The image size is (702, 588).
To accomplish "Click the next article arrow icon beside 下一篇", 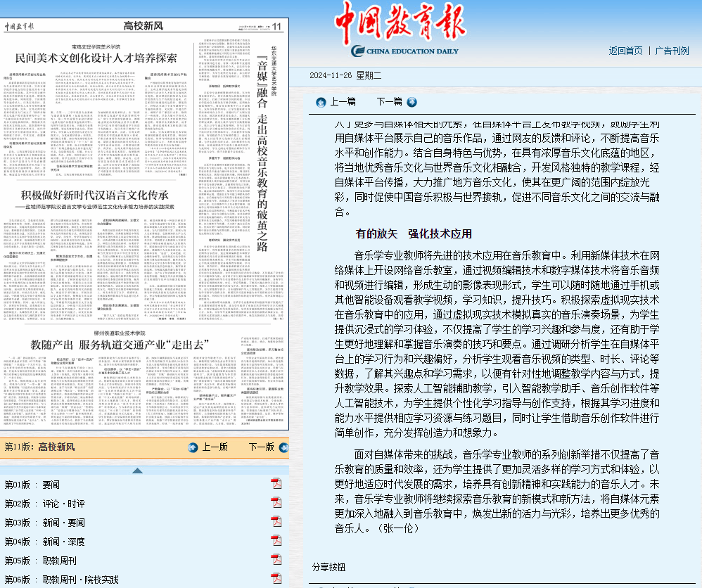I will (x=411, y=102).
